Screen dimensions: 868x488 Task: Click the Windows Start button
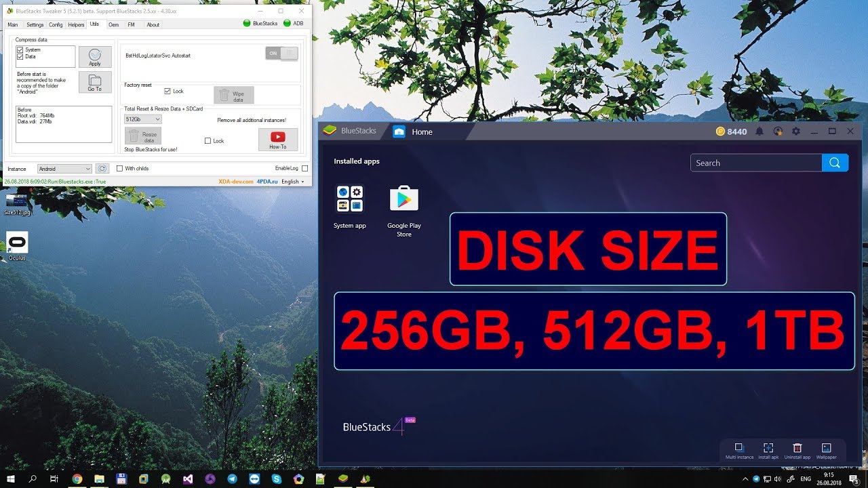[x=11, y=479]
